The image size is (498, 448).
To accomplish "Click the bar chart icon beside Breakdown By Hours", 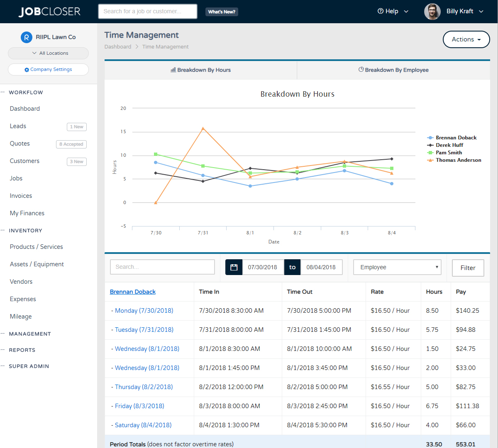I will pyautogui.click(x=174, y=70).
